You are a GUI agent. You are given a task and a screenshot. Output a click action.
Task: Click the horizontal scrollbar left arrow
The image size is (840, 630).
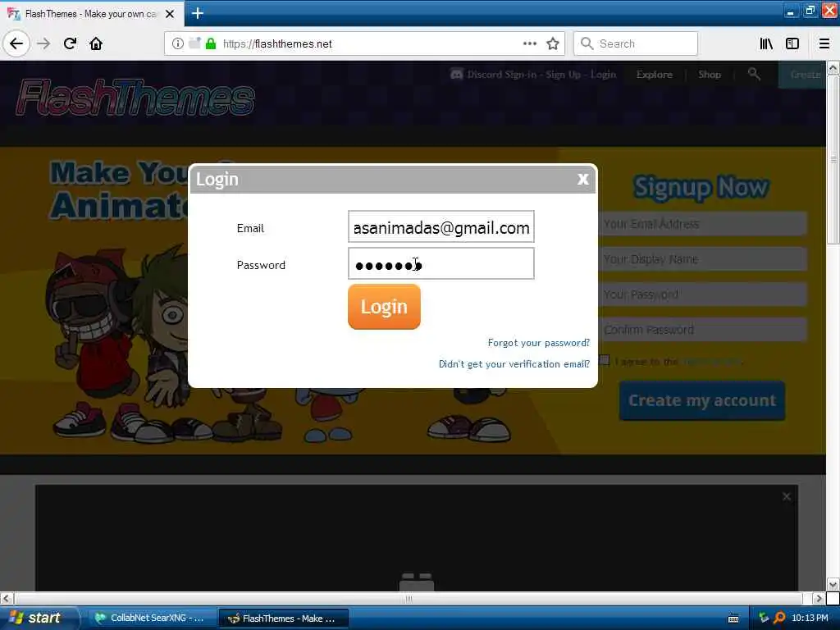6,598
